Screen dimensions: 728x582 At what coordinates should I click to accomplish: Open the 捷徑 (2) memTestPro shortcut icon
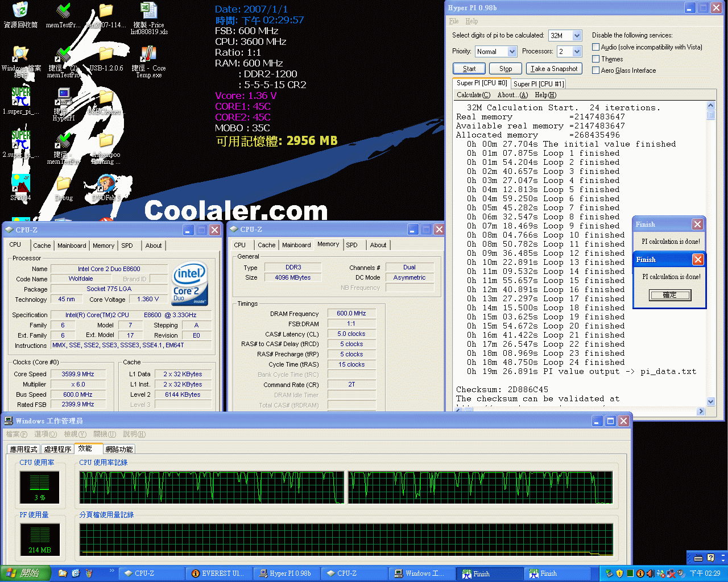click(x=63, y=61)
